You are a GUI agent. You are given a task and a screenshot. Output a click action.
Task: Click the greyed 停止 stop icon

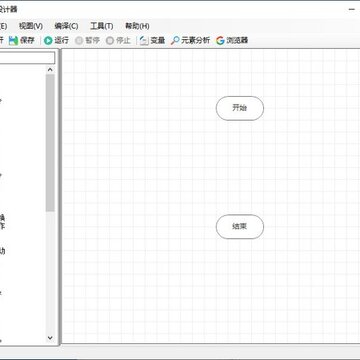coord(110,41)
